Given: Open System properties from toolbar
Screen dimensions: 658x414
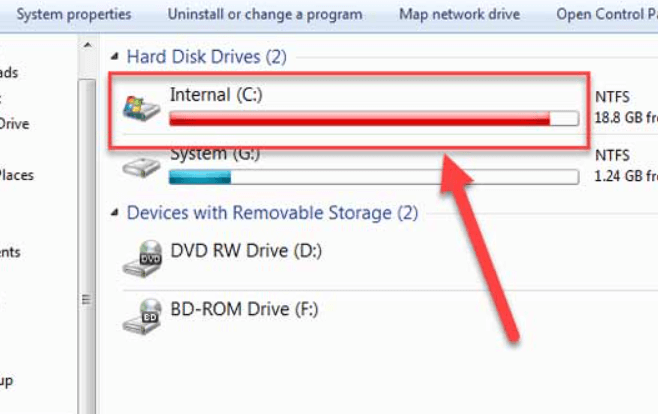Looking at the screenshot, I should (74, 14).
